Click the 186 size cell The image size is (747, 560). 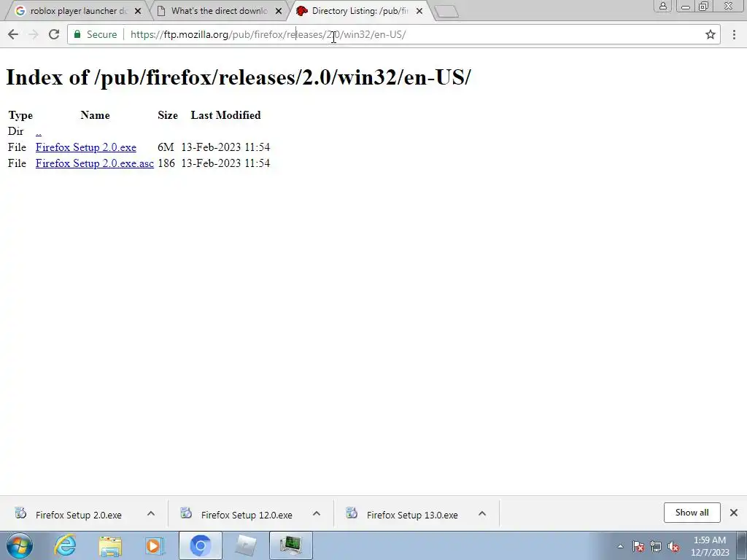pos(166,163)
